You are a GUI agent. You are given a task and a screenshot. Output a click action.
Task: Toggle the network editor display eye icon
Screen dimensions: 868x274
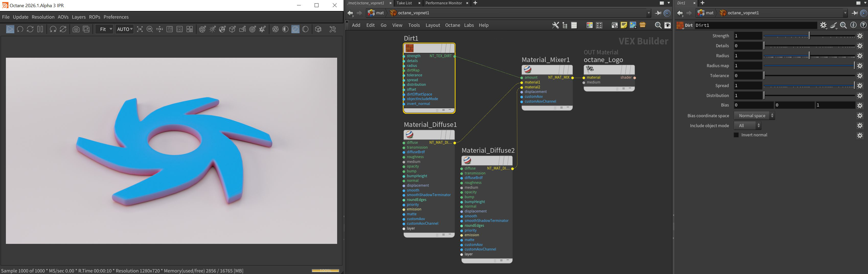click(668, 25)
